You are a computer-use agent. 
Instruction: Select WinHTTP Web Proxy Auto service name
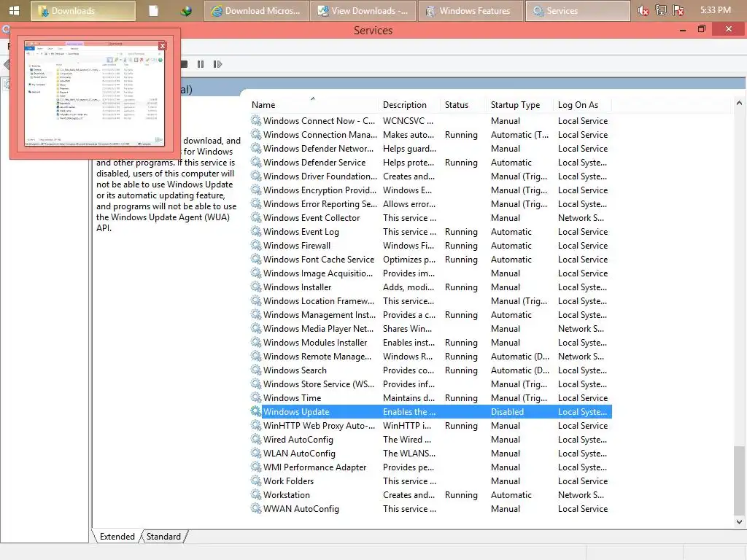(x=319, y=426)
